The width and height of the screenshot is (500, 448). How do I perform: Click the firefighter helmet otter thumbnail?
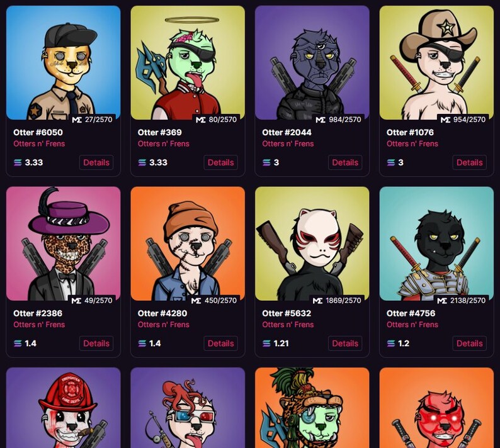[x=64, y=408]
